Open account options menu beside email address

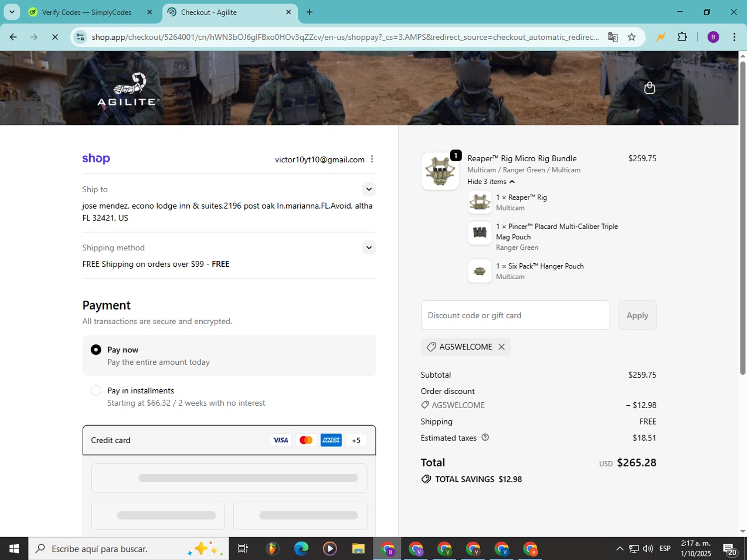[372, 159]
